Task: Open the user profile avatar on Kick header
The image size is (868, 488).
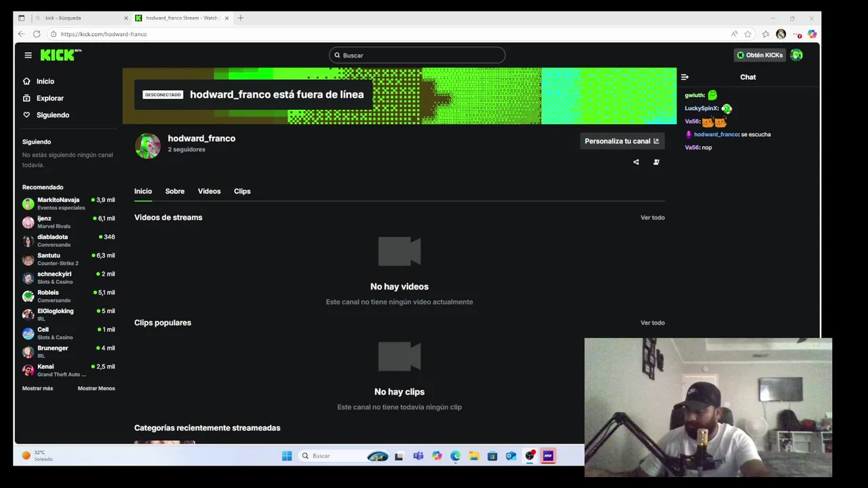Action: point(797,55)
